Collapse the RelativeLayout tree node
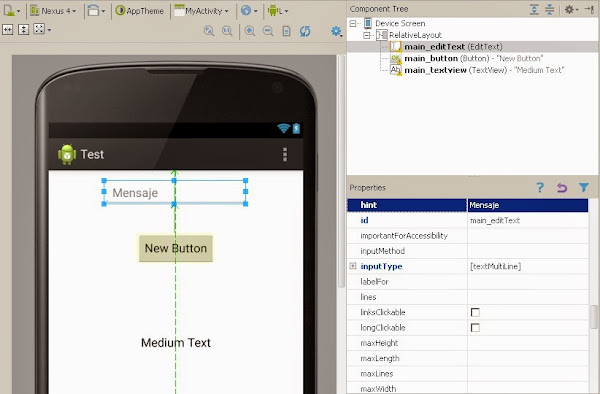This screenshot has width=600, height=394. 367,35
